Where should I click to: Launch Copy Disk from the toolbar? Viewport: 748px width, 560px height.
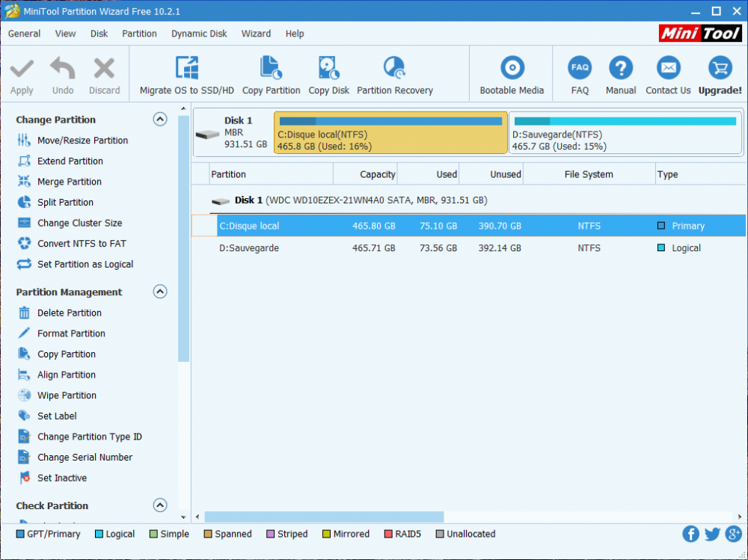328,69
